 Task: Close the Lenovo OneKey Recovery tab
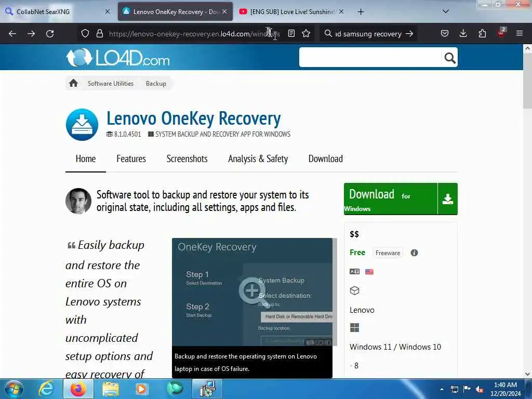coord(224,11)
